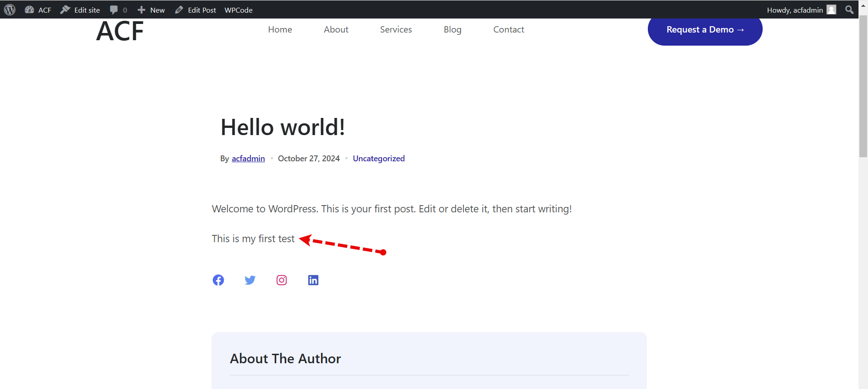This screenshot has width=868, height=389.
Task: Open the acfadmin author link
Action: pyautogui.click(x=248, y=159)
